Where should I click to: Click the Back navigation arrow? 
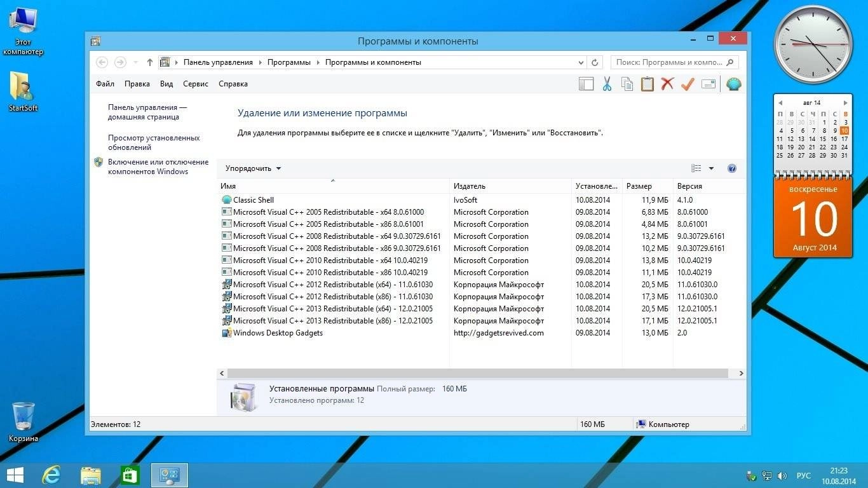pyautogui.click(x=102, y=62)
